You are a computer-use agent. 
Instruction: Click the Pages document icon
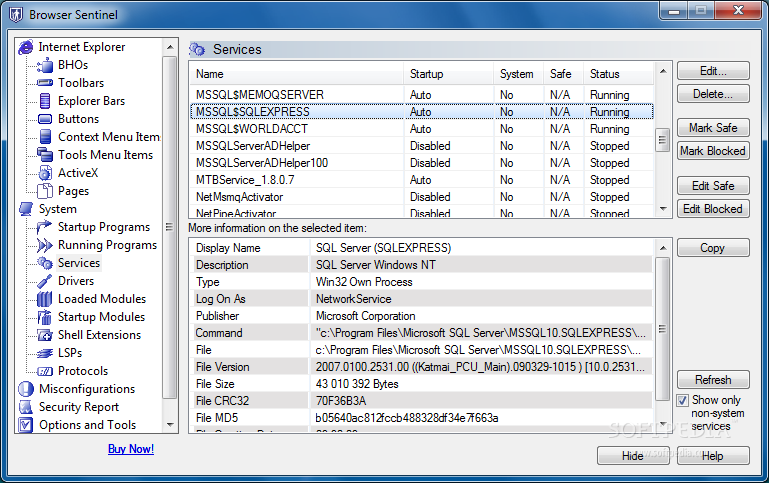(x=45, y=191)
